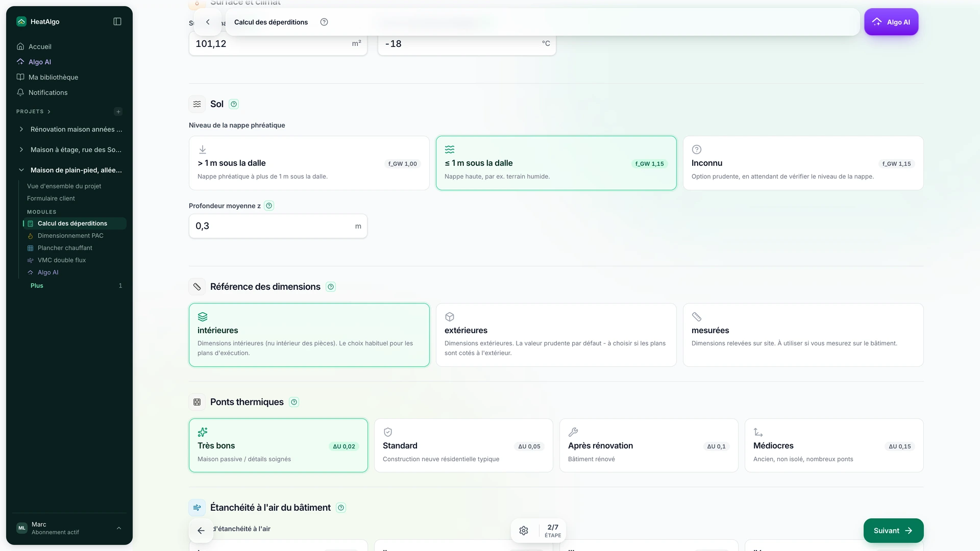Click the back chevron in top bar
This screenshot has width=980, height=551.
tap(208, 22)
